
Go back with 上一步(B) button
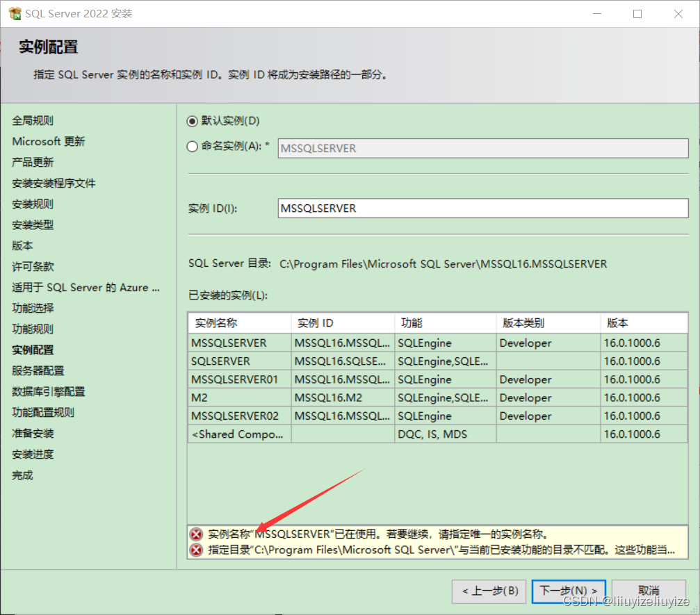coord(489,591)
